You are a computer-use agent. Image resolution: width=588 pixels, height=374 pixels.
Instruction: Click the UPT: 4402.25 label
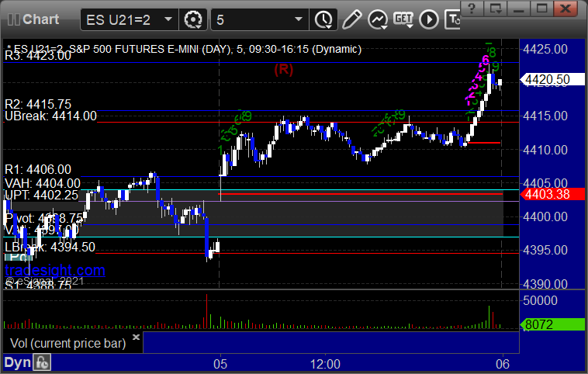(x=41, y=195)
